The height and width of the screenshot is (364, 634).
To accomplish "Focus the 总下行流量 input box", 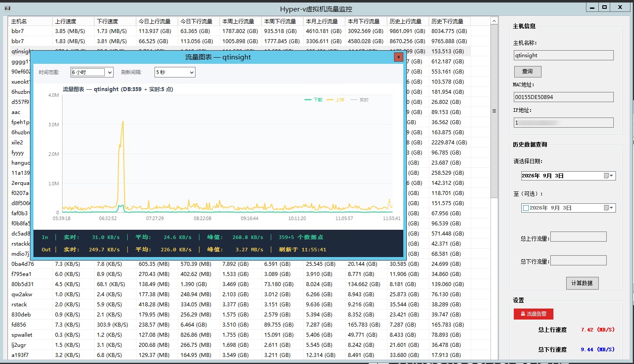I will click(x=578, y=261).
